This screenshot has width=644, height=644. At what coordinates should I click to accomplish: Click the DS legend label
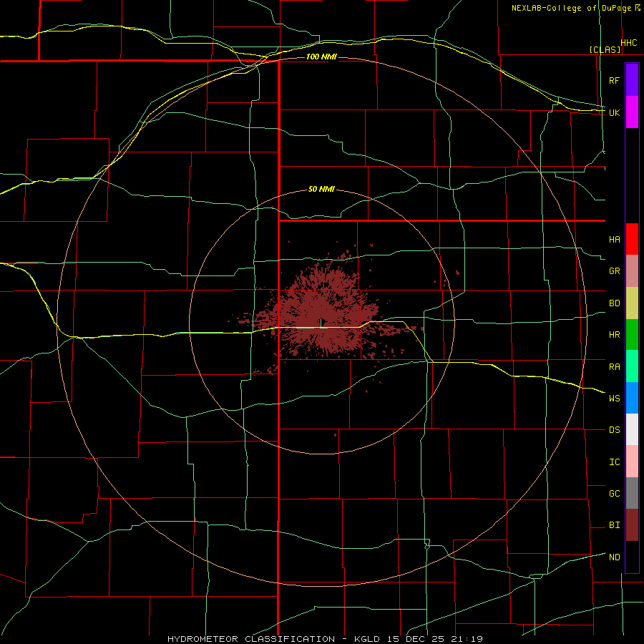tap(614, 430)
